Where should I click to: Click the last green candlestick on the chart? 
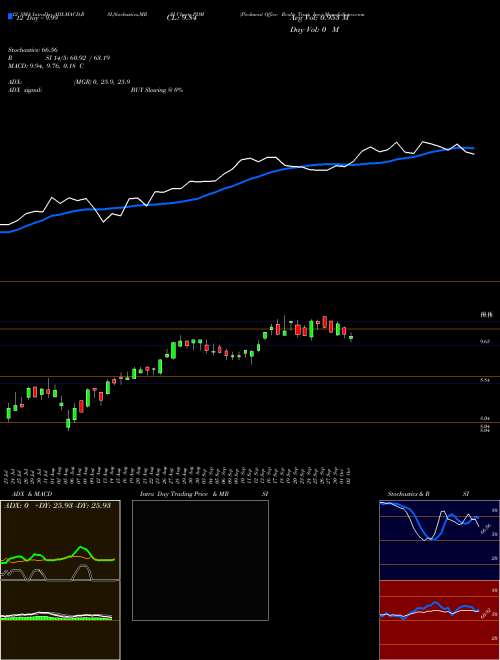(351, 337)
